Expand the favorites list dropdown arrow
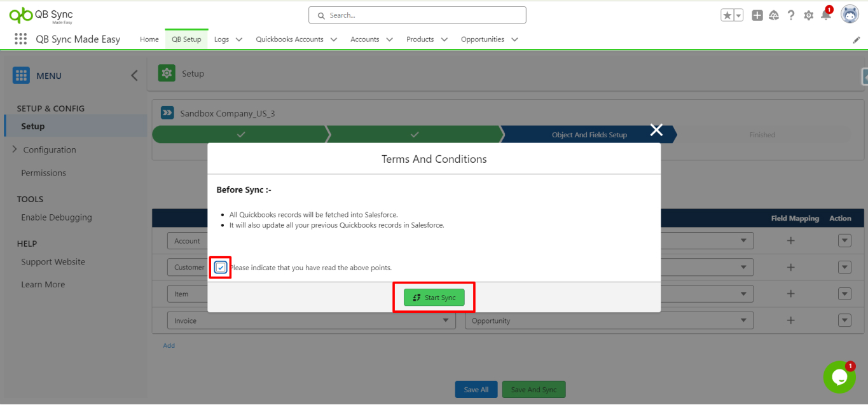 [739, 15]
